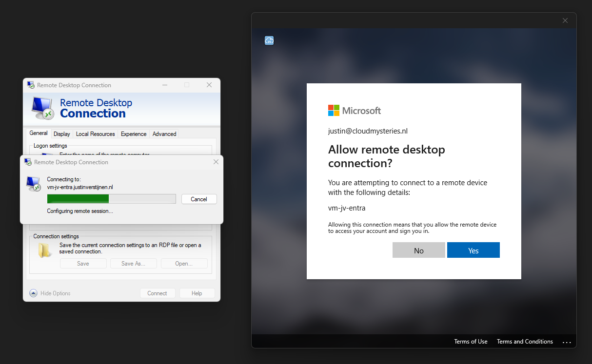This screenshot has width=592, height=364.
Task: Click the folder icon in Connection settings
Action: tap(44, 250)
